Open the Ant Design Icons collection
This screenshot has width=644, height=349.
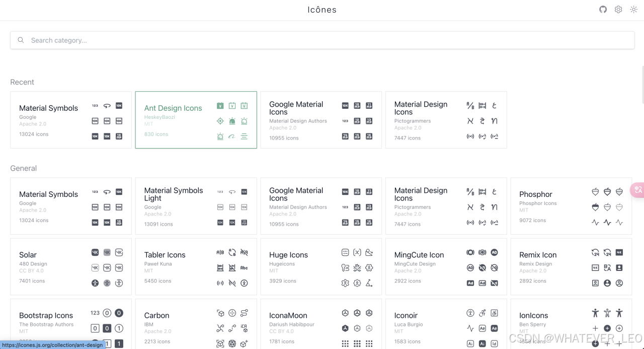[x=196, y=120]
